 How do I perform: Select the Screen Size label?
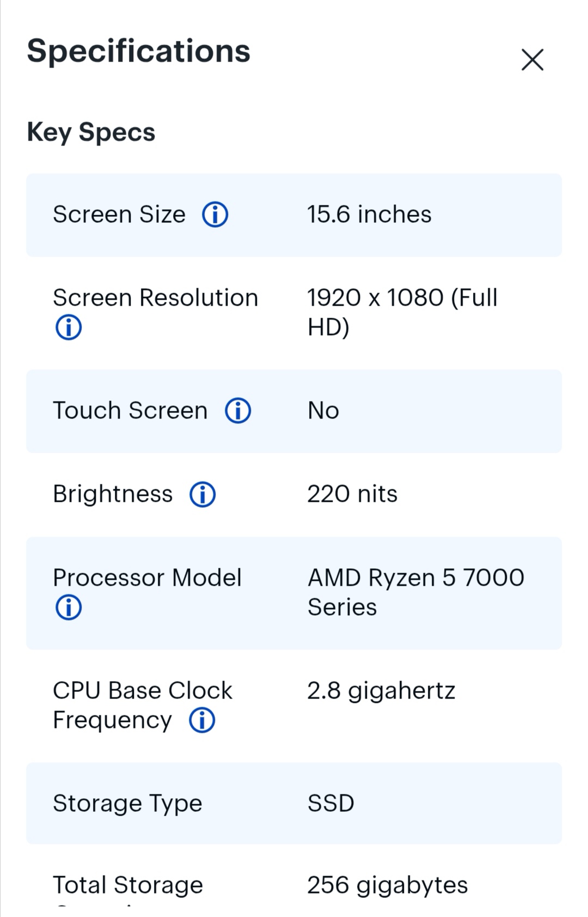pos(119,214)
